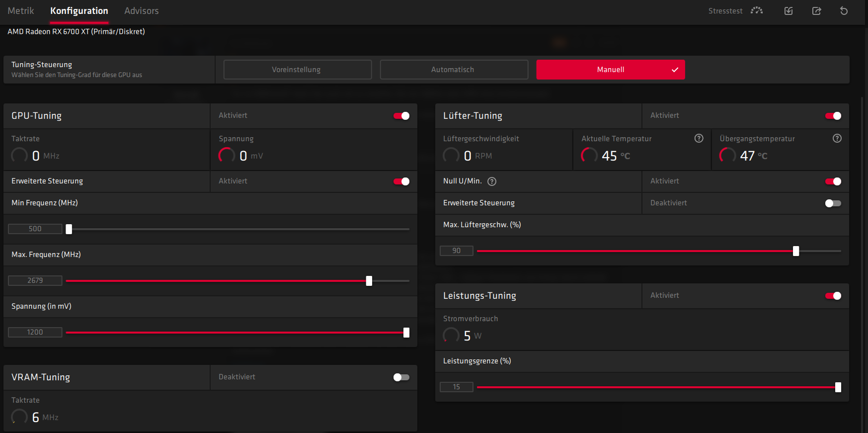The width and height of the screenshot is (868, 433).
Task: Click the Tuning-Steuerung label
Action: tap(42, 65)
